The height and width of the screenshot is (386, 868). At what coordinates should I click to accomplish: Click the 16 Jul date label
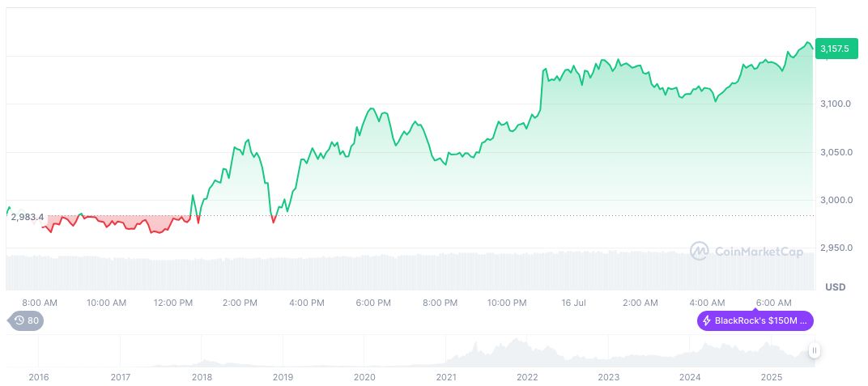tap(572, 303)
